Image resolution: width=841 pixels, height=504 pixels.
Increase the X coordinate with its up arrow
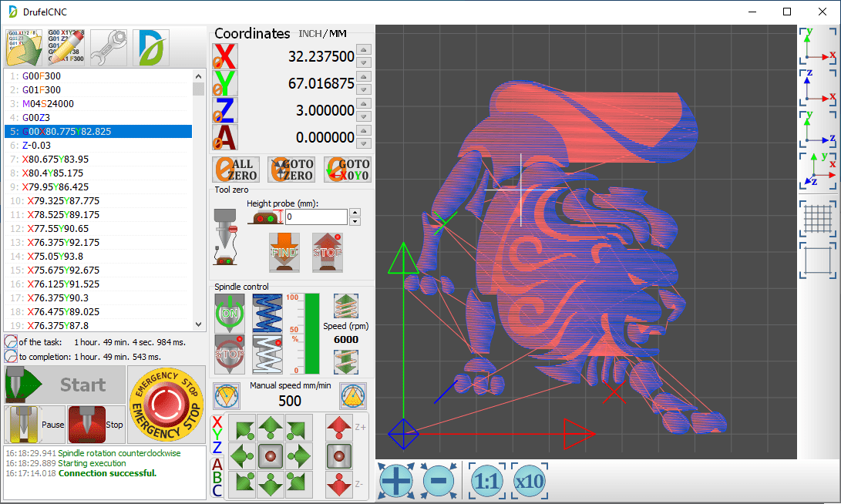point(364,50)
